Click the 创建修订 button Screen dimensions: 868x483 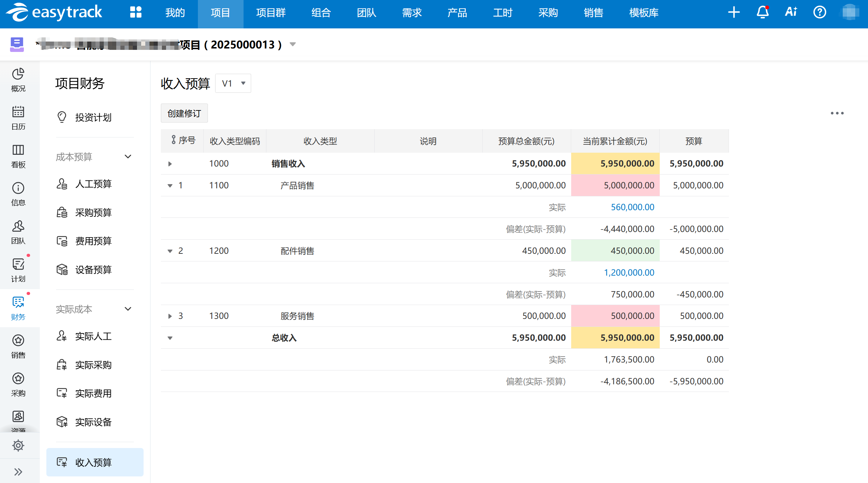184,113
